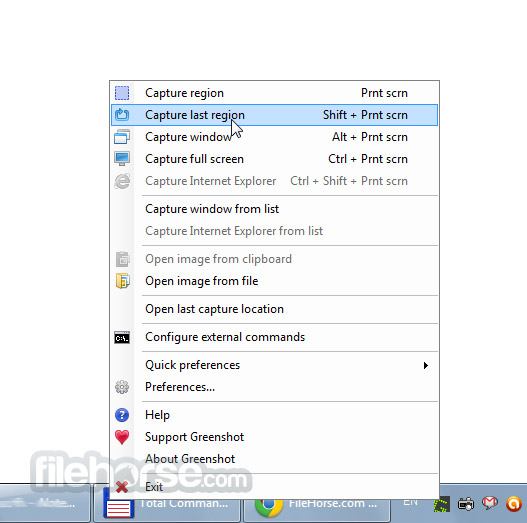Select Configure external commands
The width and height of the screenshot is (527, 523).
click(x=274, y=337)
